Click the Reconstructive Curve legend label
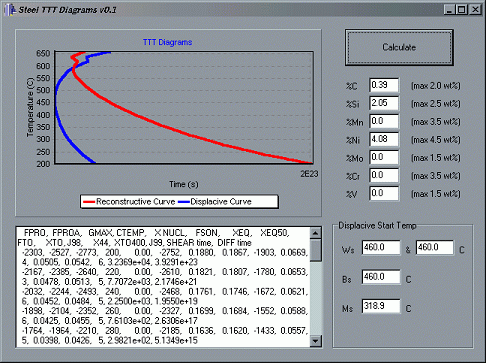This screenshot has height=363, width=486. point(136,202)
